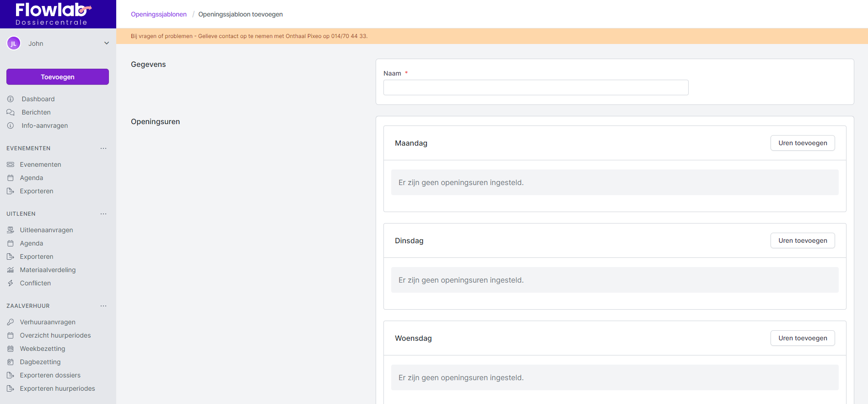868x404 pixels.
Task: Click the JL user avatar
Action: point(14,44)
